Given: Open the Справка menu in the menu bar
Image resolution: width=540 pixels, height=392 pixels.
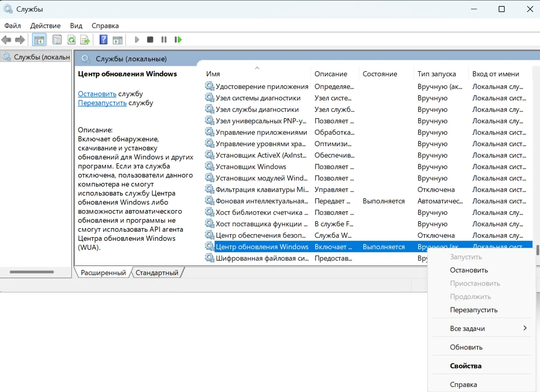Looking at the screenshot, I should point(105,26).
